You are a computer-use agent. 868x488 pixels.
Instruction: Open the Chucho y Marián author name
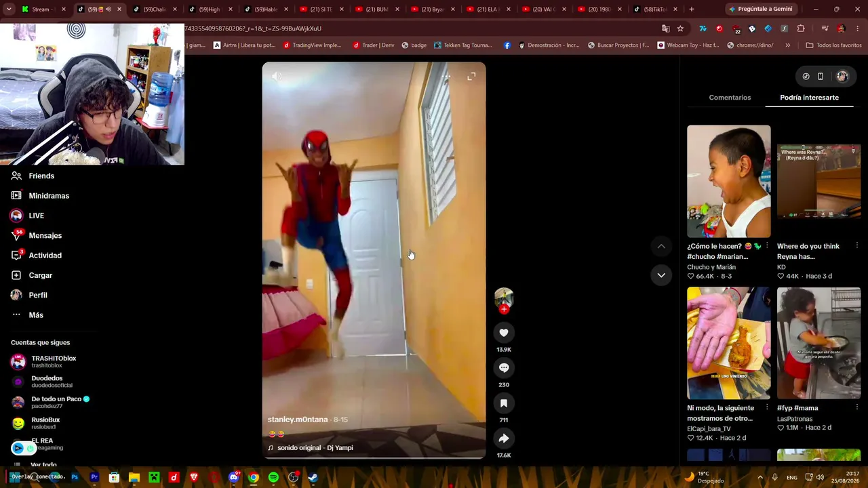711,267
